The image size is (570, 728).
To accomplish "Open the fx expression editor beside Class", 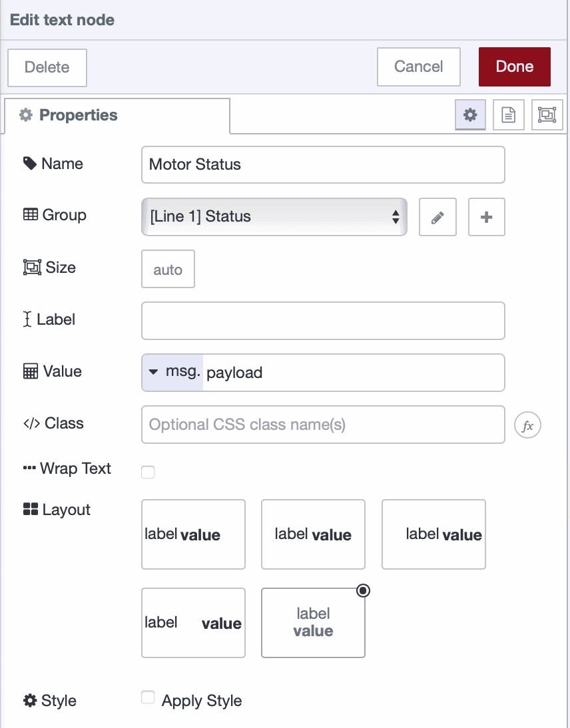I will 527,425.
